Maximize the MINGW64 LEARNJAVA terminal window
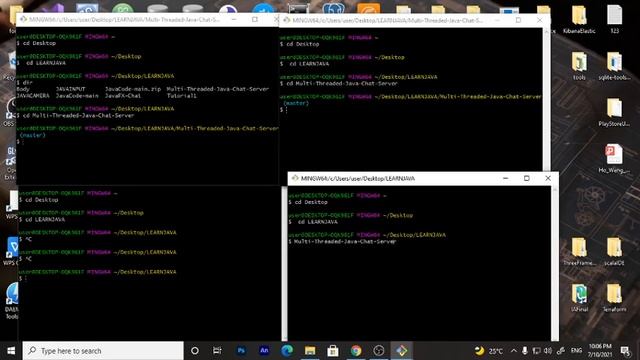Image resolution: width=640 pixels, height=360 pixels. point(527,178)
